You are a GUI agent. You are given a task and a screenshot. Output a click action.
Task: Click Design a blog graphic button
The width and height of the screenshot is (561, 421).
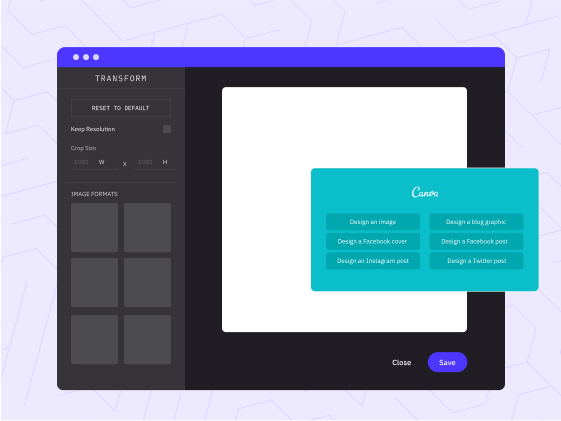476,222
